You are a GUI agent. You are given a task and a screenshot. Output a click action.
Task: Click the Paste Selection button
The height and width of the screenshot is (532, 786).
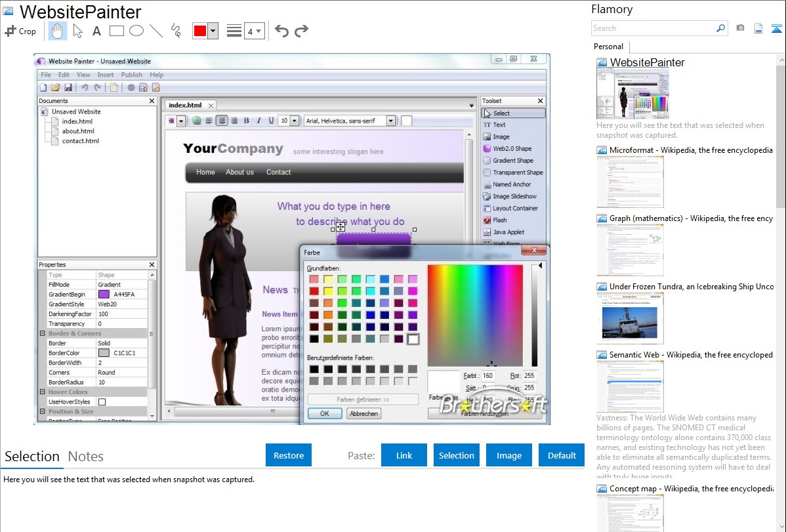457,455
